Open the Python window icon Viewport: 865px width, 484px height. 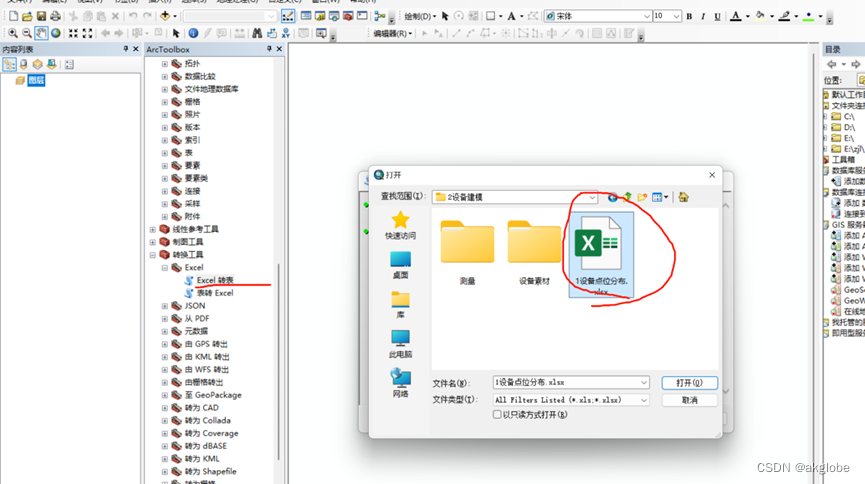click(x=362, y=16)
